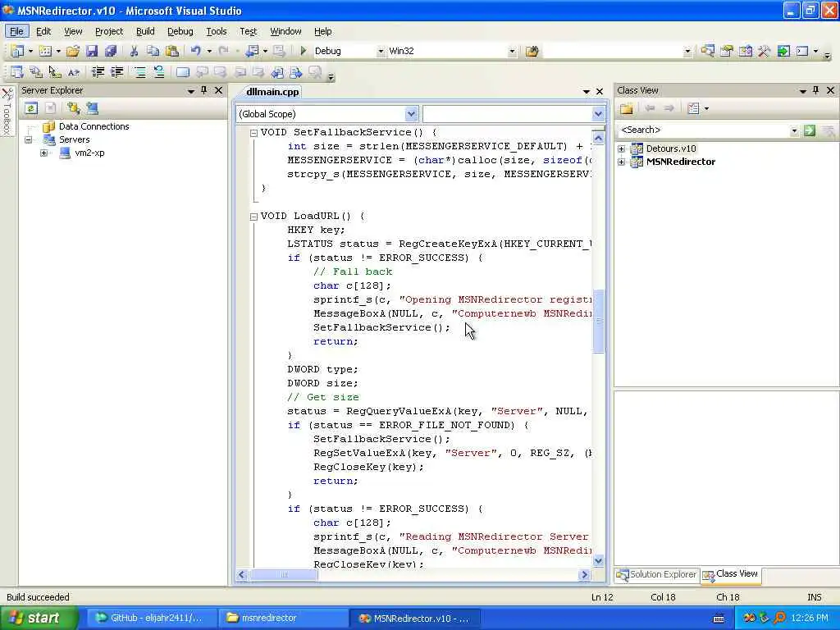The width and height of the screenshot is (840, 630).
Task: Click the editor scroll-right arrow
Action: 584,575
